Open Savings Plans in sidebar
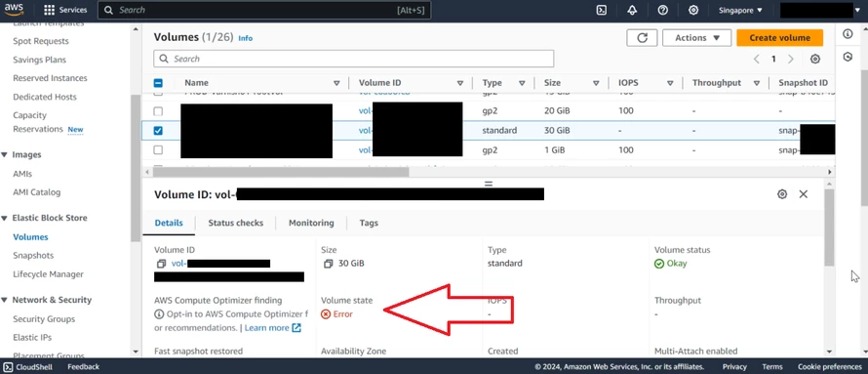 39,60
